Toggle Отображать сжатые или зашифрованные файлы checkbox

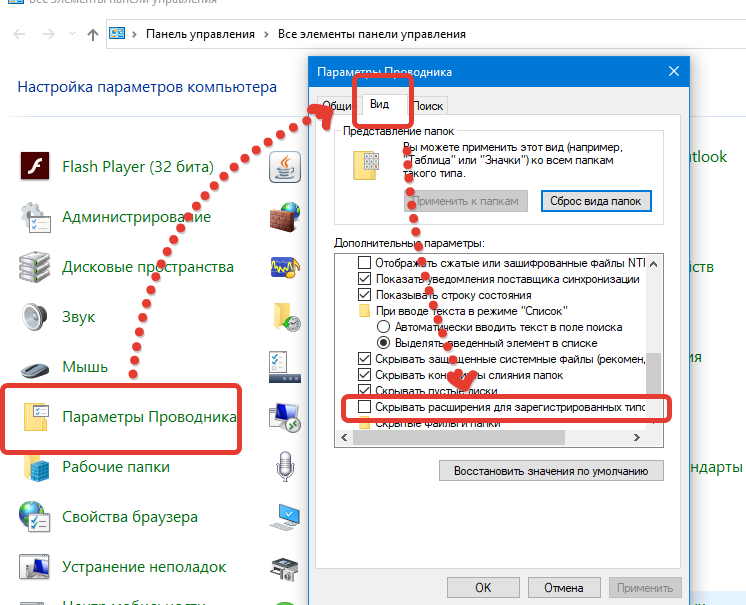pos(364,263)
